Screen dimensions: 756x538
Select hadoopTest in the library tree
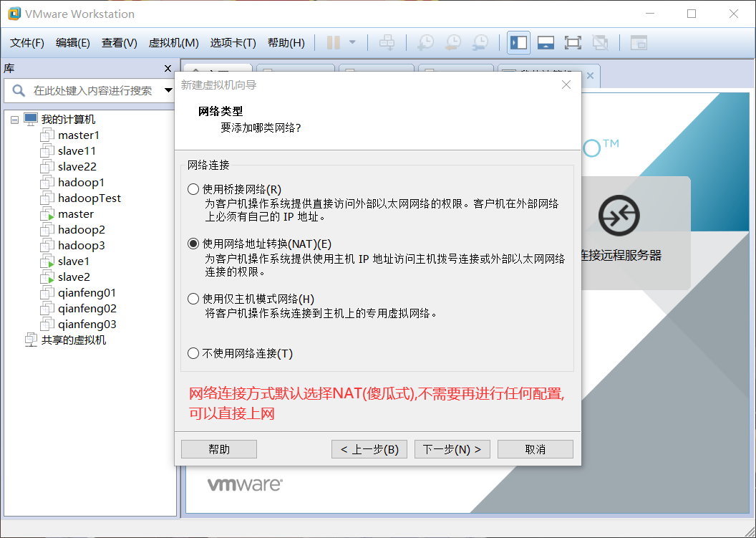pyautogui.click(x=89, y=198)
